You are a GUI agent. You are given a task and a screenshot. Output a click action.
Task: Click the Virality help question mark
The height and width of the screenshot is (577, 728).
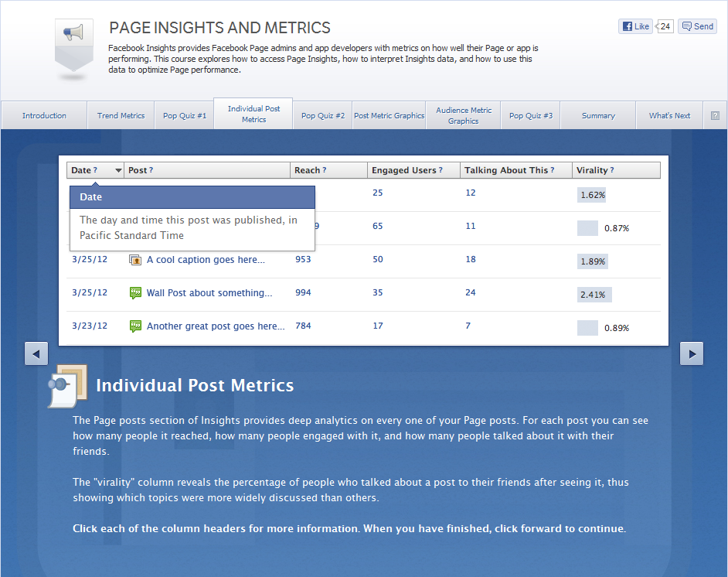pyautogui.click(x=612, y=170)
